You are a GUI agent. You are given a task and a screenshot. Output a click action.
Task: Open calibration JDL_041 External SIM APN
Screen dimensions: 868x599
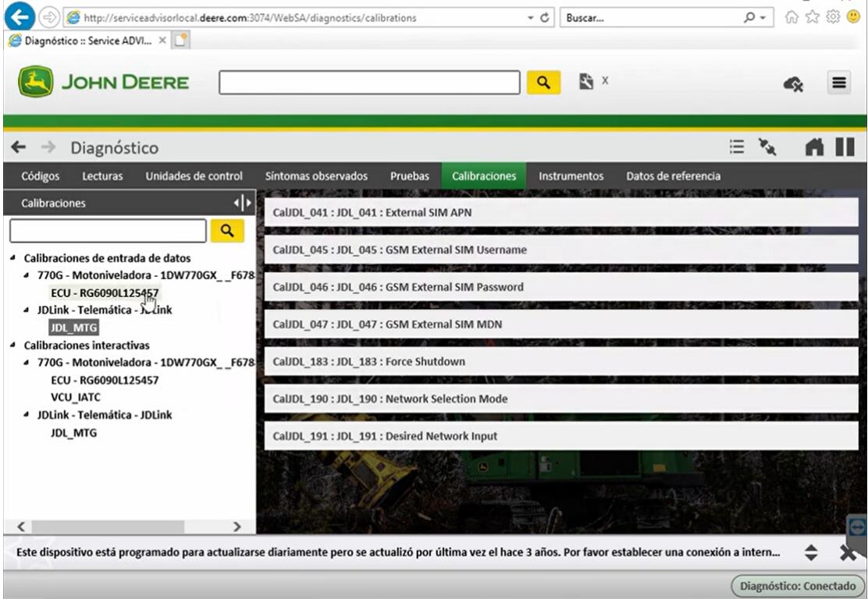pos(561,212)
